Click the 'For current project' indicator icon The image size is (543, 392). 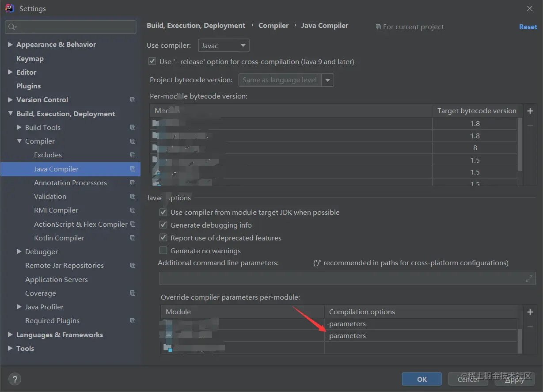(x=378, y=27)
